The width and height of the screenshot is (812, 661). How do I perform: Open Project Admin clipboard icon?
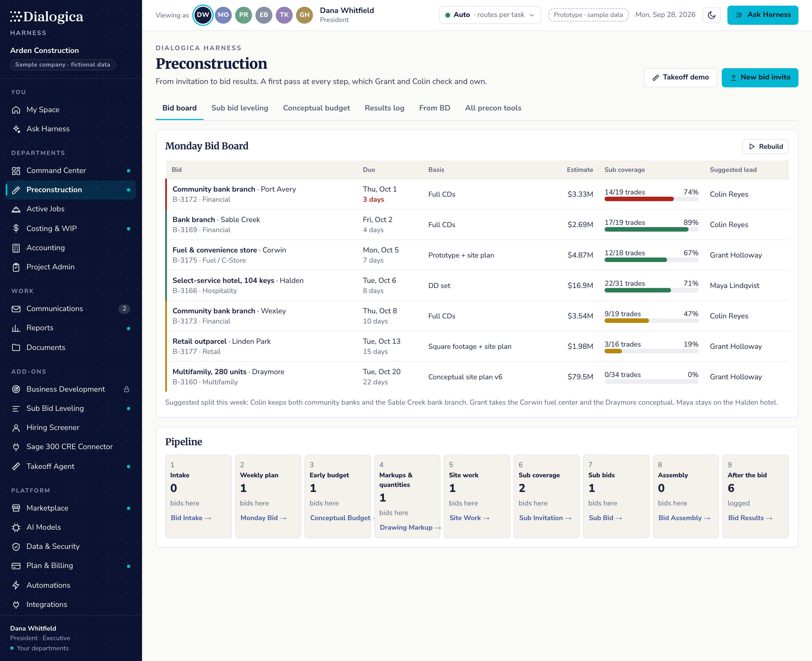click(x=16, y=267)
